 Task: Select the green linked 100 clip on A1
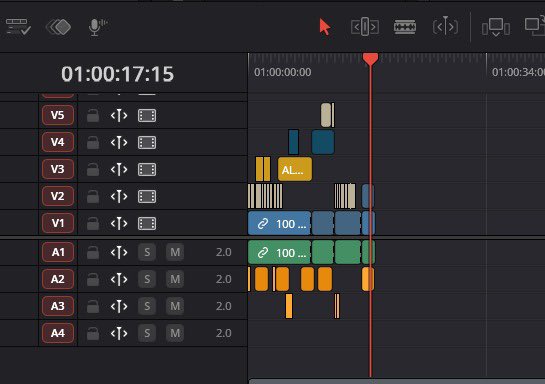coord(279,252)
